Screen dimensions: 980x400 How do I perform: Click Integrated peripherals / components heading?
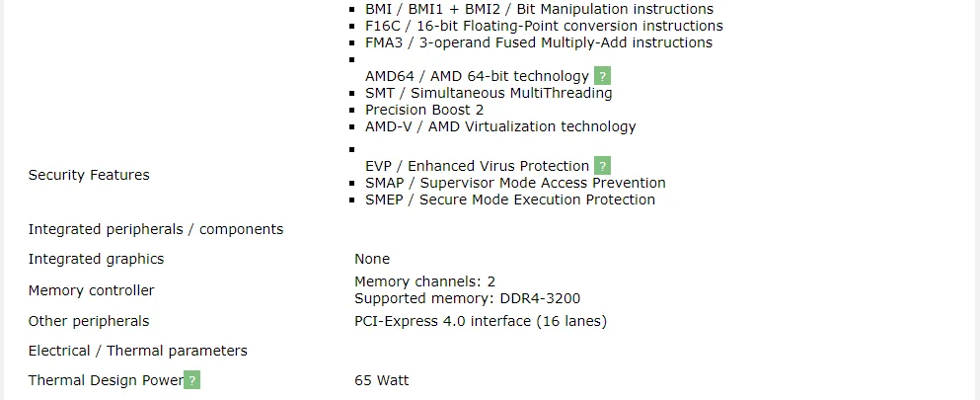point(156,229)
